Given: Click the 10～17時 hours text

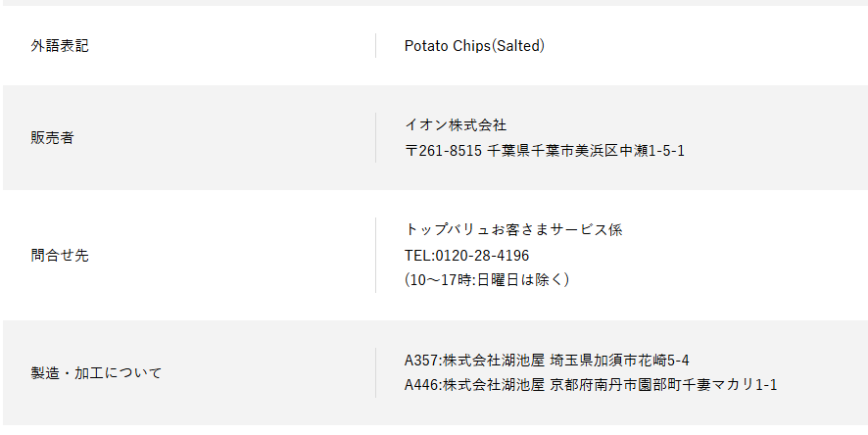Looking at the screenshot, I should (442, 280).
